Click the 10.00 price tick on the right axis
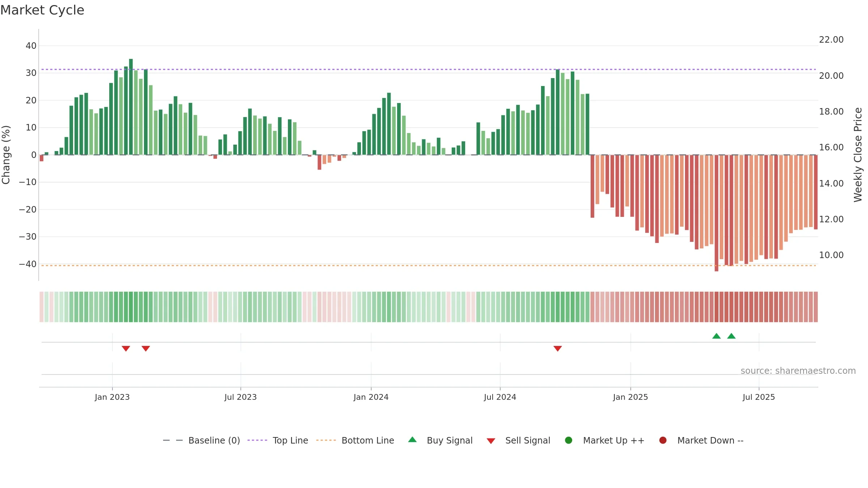Viewport: 868px width, 488px height. pos(831,255)
